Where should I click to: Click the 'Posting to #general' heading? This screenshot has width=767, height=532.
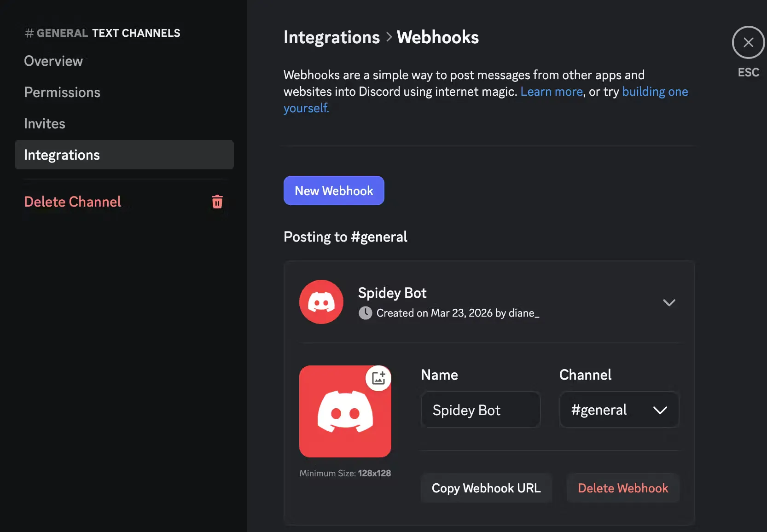pyautogui.click(x=345, y=237)
